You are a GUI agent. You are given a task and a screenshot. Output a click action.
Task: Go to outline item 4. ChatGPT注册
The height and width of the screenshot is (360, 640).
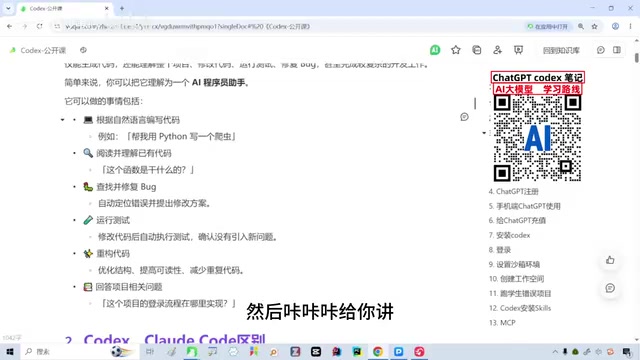(x=513, y=191)
